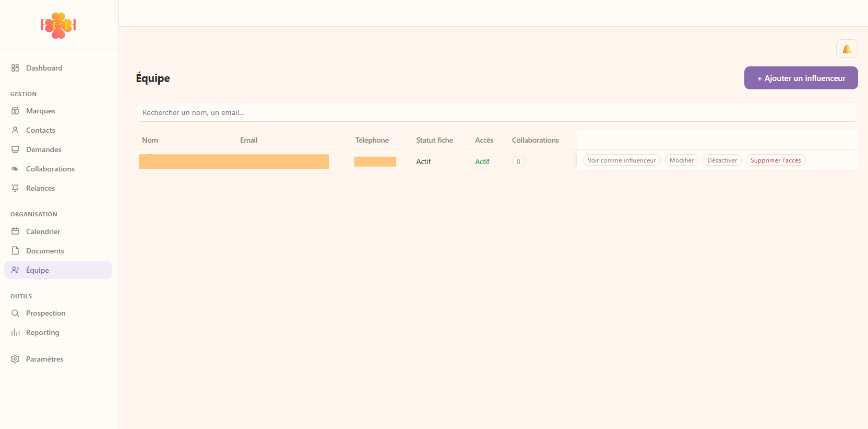Click the Relances alarm bell icon

(x=15, y=188)
